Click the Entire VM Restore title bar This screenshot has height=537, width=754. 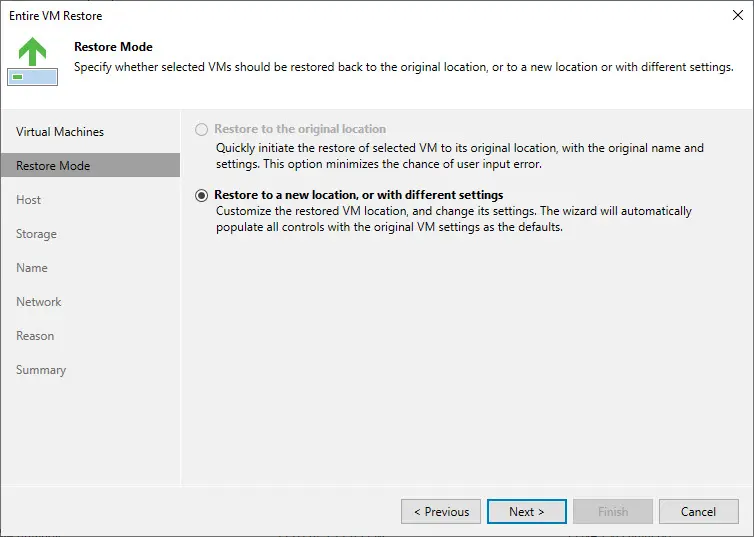[300, 15]
